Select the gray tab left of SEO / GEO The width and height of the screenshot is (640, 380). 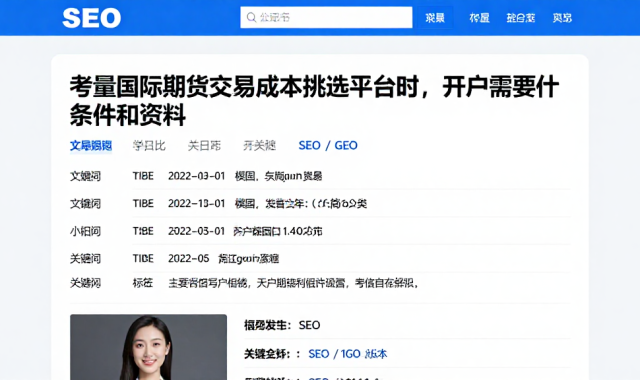point(260,145)
